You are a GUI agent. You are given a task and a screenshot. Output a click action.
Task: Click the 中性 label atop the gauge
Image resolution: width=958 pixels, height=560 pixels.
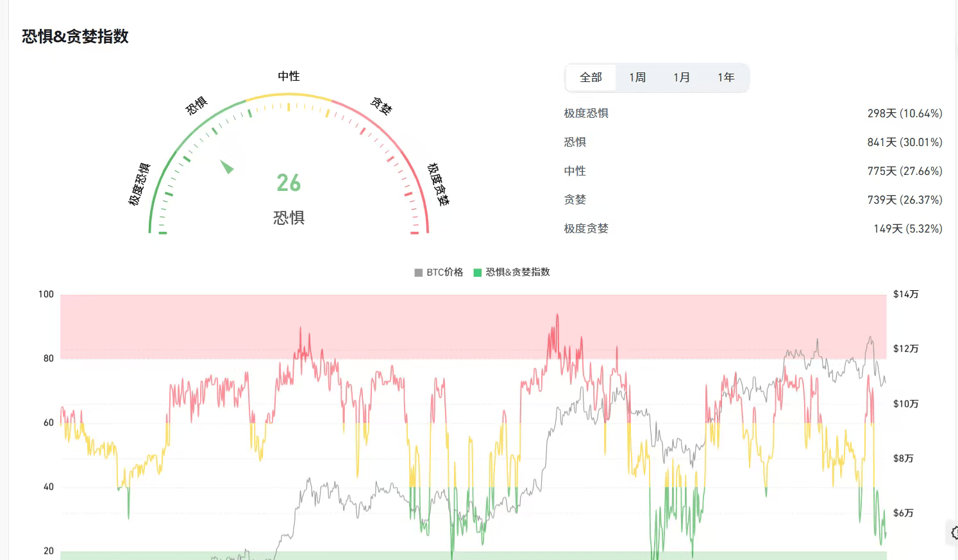(289, 76)
